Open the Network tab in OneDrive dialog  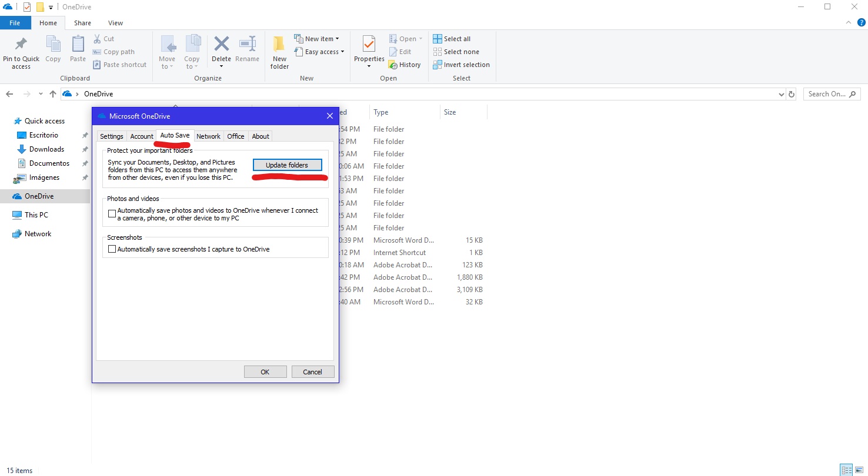(x=208, y=136)
